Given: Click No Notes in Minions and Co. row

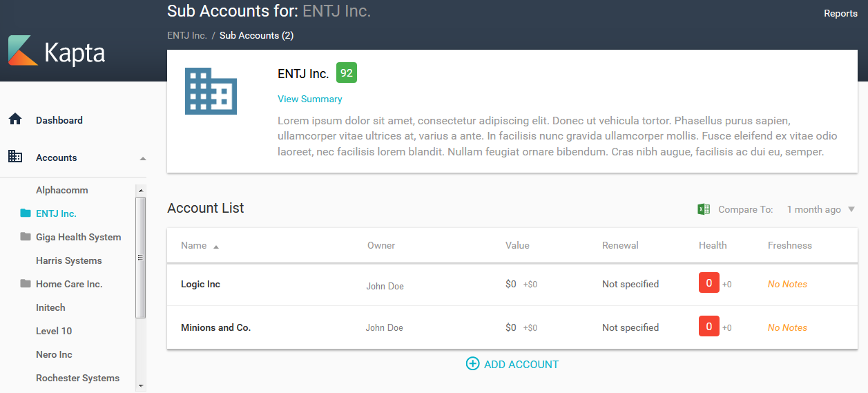Looking at the screenshot, I should pyautogui.click(x=787, y=327).
